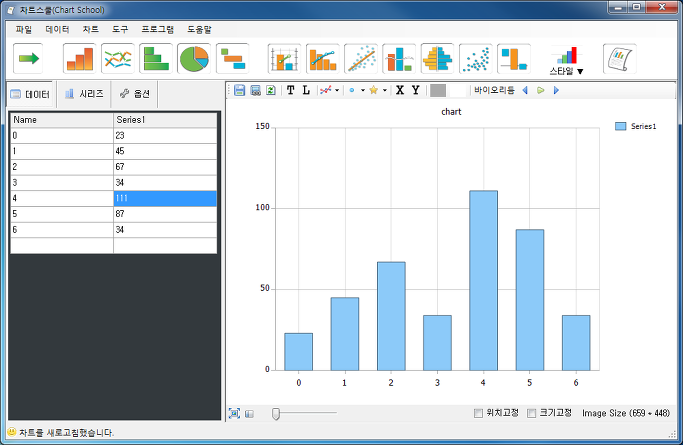Select the column bar chart type

tap(79, 58)
